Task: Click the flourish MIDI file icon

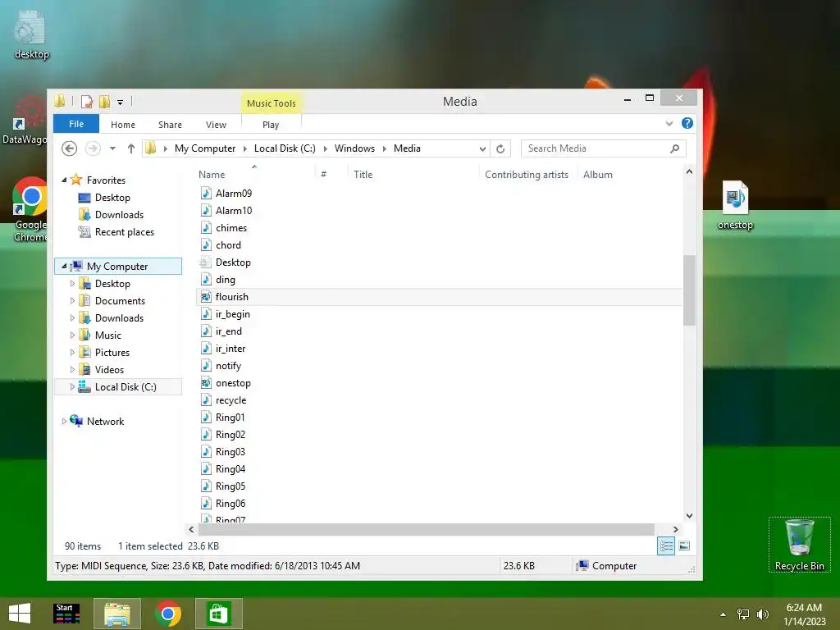Action: point(206,296)
